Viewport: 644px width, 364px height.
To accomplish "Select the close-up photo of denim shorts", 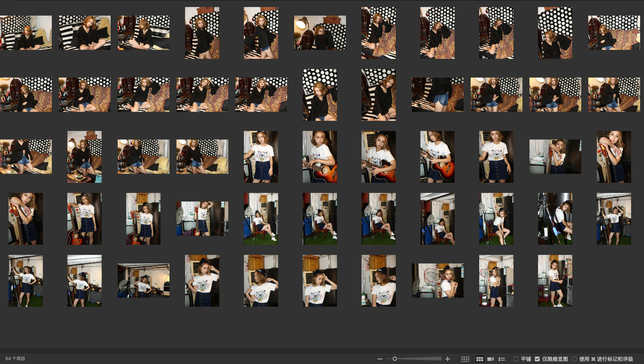I will pyautogui.click(x=438, y=95).
